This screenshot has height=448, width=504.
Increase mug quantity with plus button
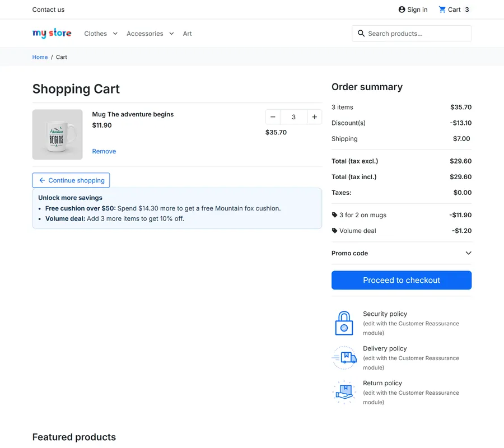(315, 117)
